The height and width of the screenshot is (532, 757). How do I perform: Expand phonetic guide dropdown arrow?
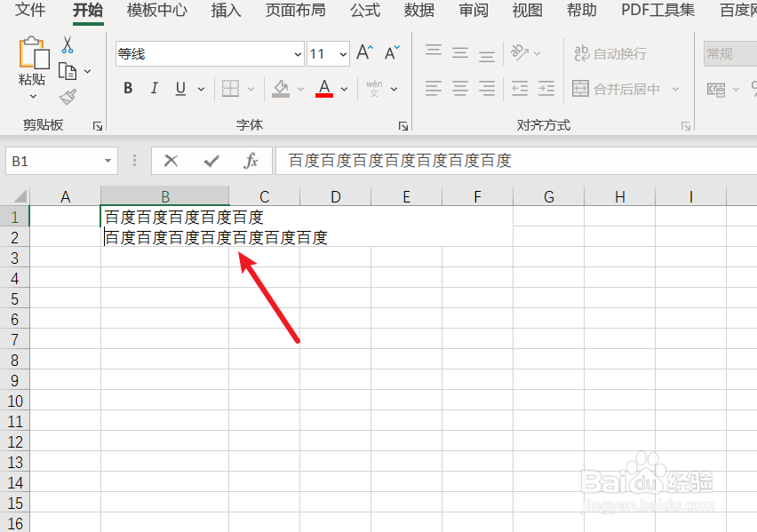pos(394,89)
